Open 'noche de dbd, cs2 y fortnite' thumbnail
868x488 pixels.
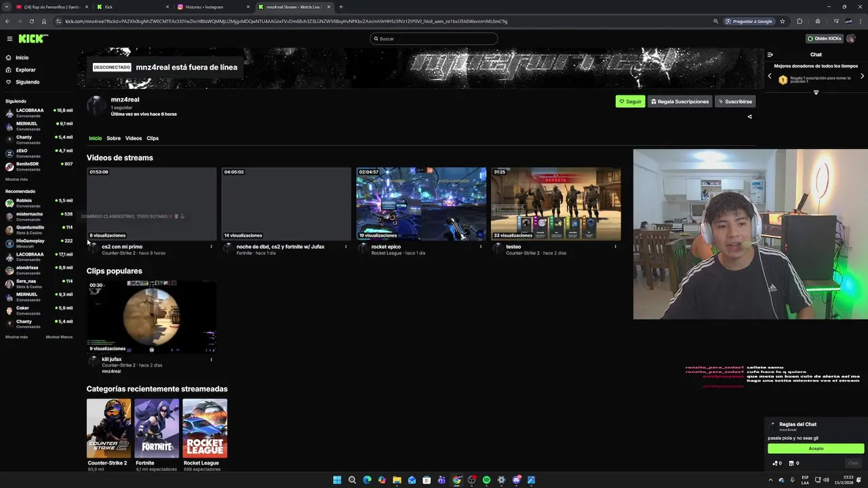286,204
